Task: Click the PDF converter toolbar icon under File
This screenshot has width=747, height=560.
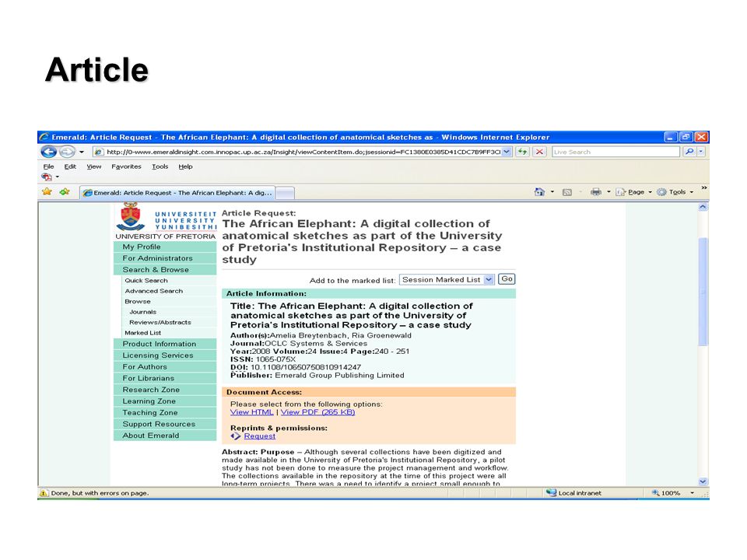Action: 47,177
